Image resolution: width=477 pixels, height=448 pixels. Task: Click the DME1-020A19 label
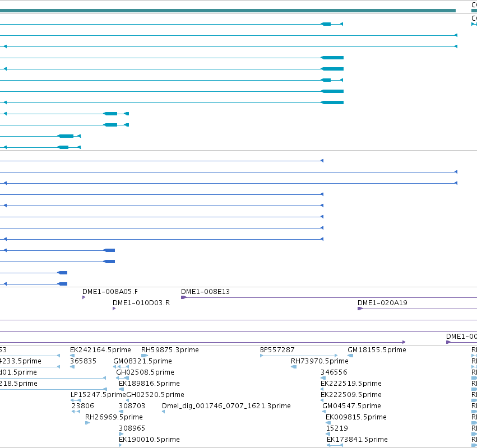tap(382, 303)
